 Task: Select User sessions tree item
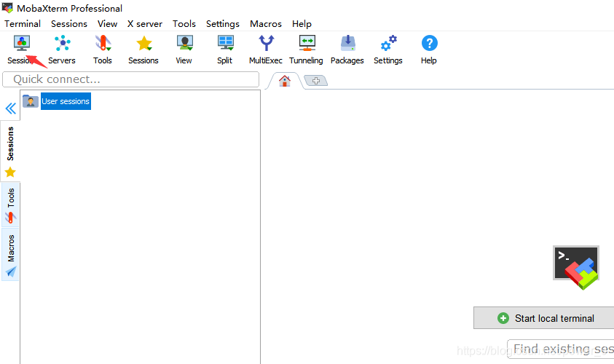(66, 101)
